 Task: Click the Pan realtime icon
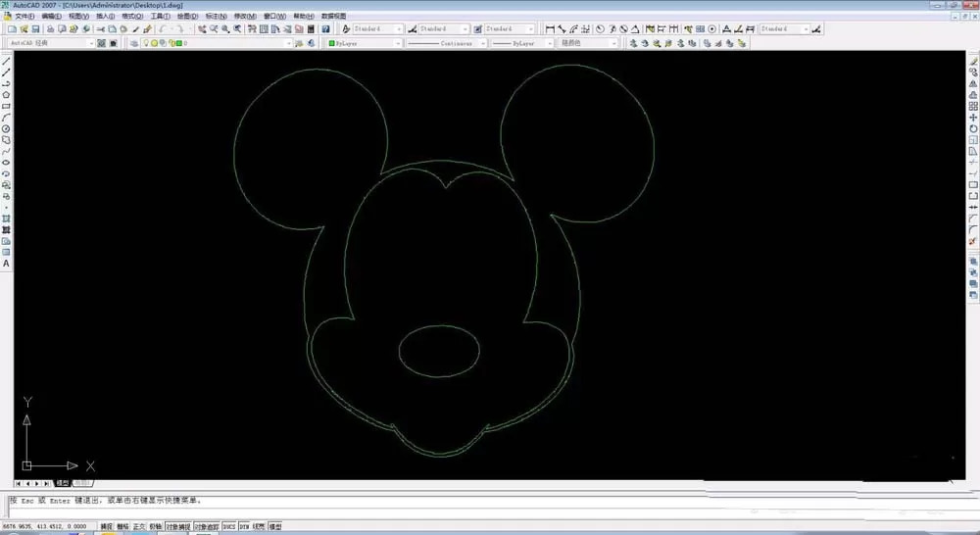coord(202,28)
